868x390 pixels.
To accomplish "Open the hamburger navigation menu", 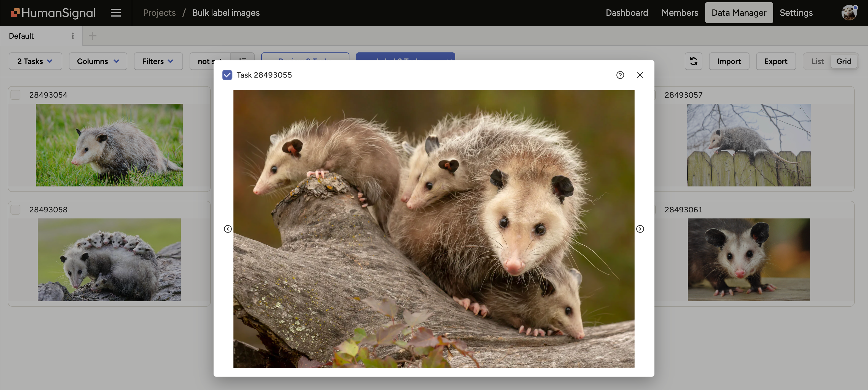I will click(x=115, y=12).
